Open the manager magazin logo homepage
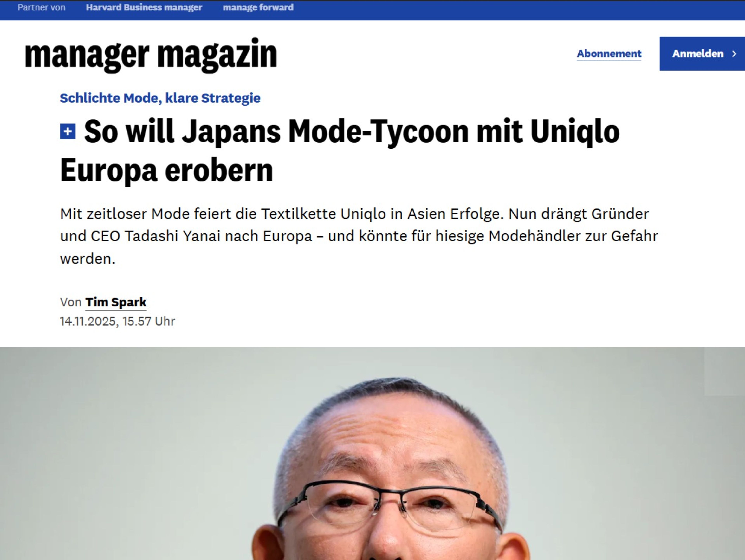The image size is (745, 560). point(151,55)
